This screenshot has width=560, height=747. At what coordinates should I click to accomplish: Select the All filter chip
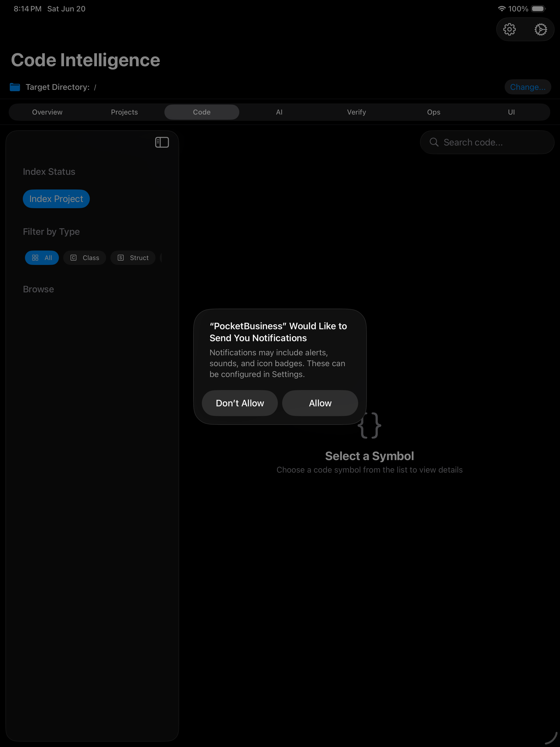(42, 258)
